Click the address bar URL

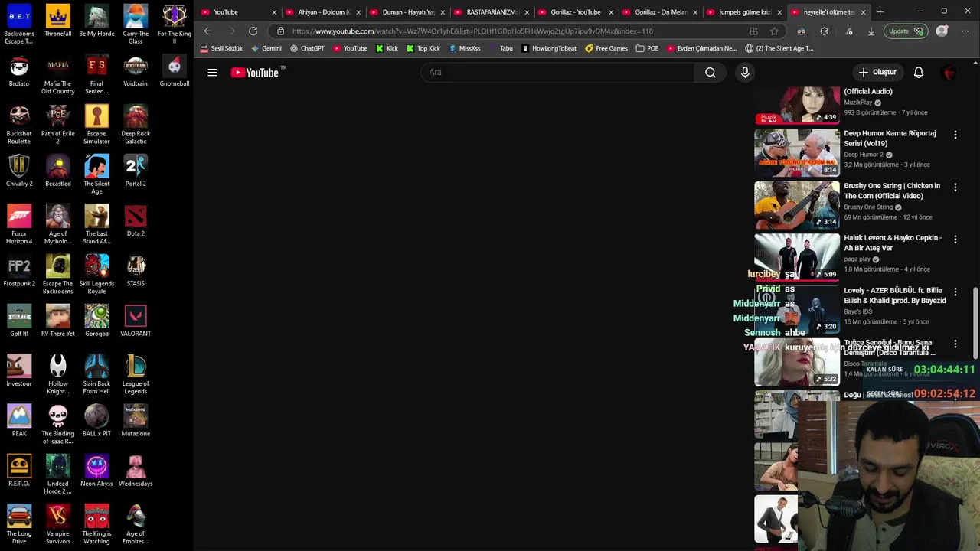pyautogui.click(x=472, y=31)
